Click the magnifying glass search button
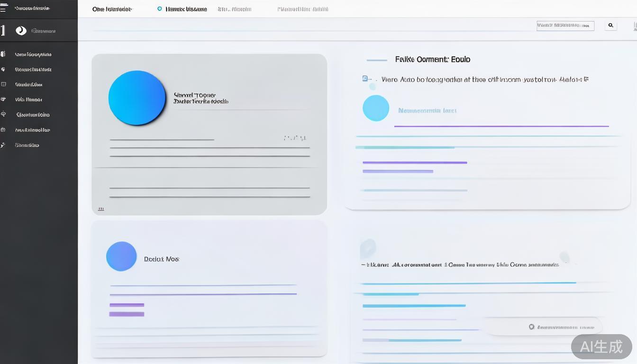Viewport: 637px width, 364px height. coord(610,26)
